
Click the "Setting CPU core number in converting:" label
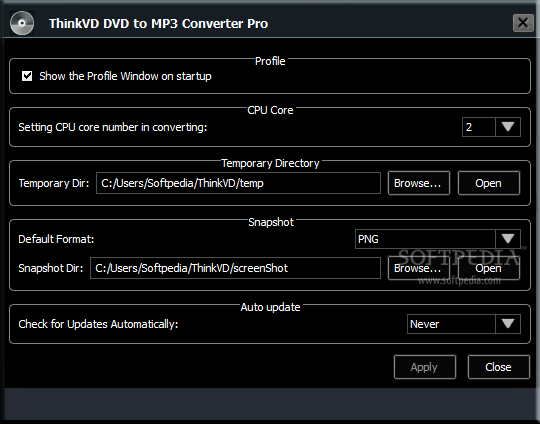coord(113,127)
